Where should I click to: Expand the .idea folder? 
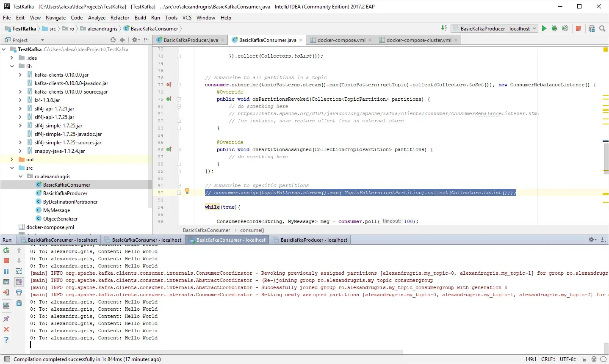[x=12, y=58]
